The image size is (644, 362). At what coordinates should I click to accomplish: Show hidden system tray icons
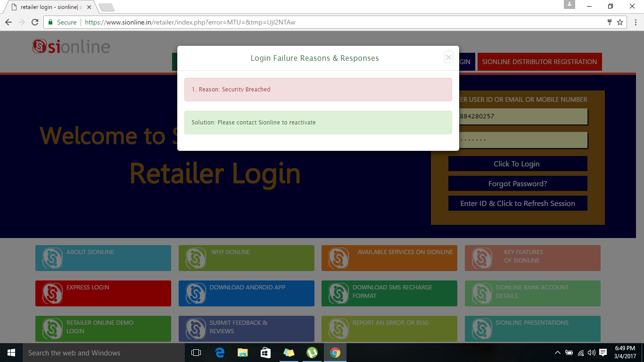coord(558,353)
